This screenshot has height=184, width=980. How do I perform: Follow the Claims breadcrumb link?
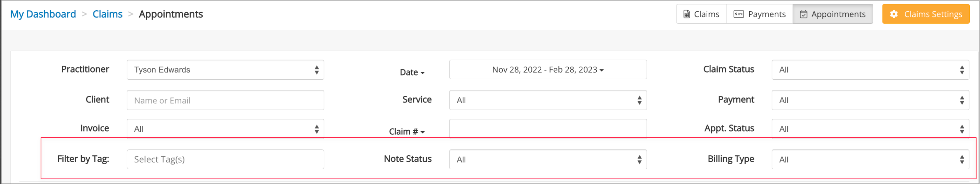107,14
